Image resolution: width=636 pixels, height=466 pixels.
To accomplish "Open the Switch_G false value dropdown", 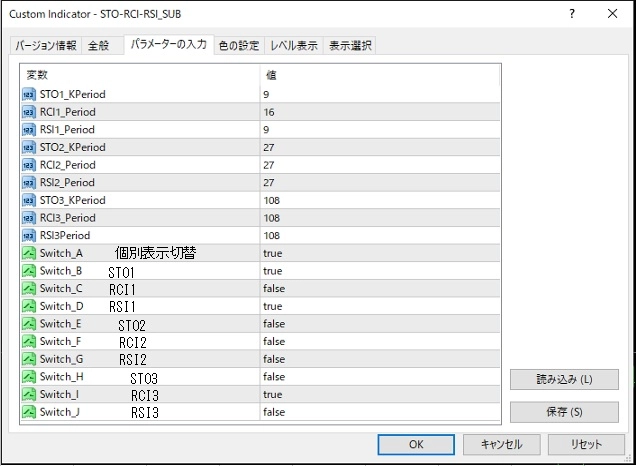I will 380,359.
